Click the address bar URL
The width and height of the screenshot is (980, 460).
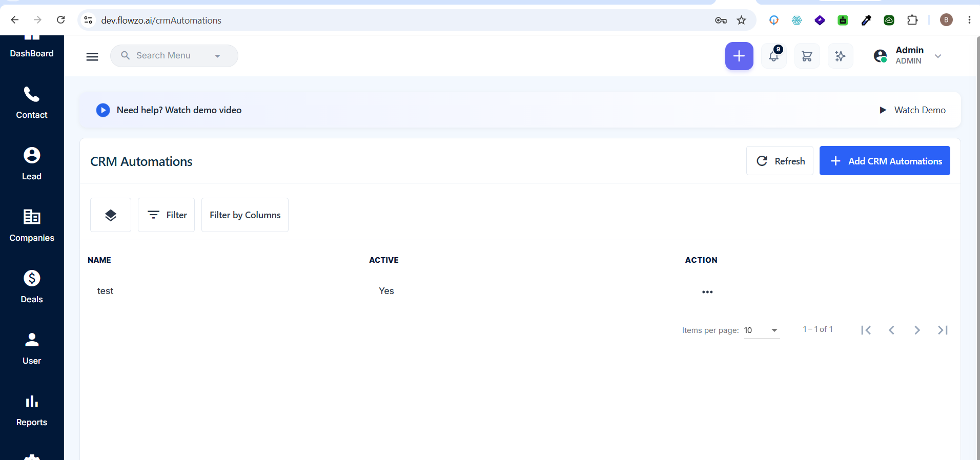point(161,20)
